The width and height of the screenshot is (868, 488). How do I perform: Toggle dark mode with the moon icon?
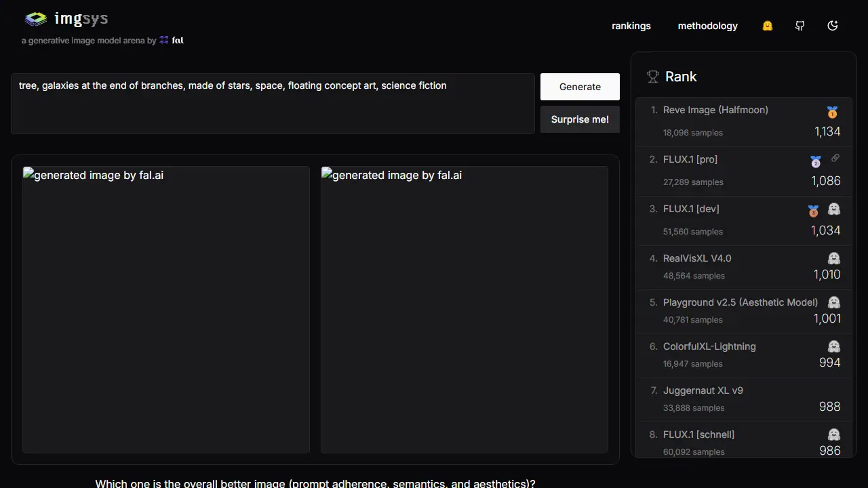click(x=833, y=26)
